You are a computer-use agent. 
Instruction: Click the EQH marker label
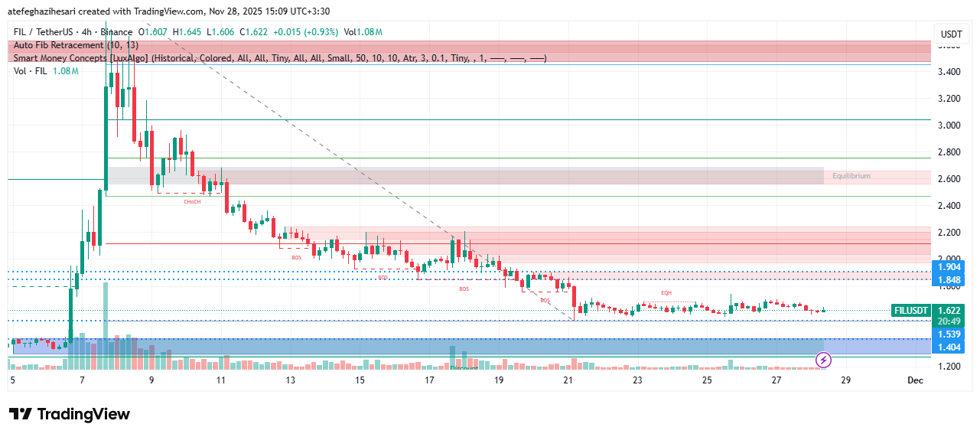(x=666, y=293)
